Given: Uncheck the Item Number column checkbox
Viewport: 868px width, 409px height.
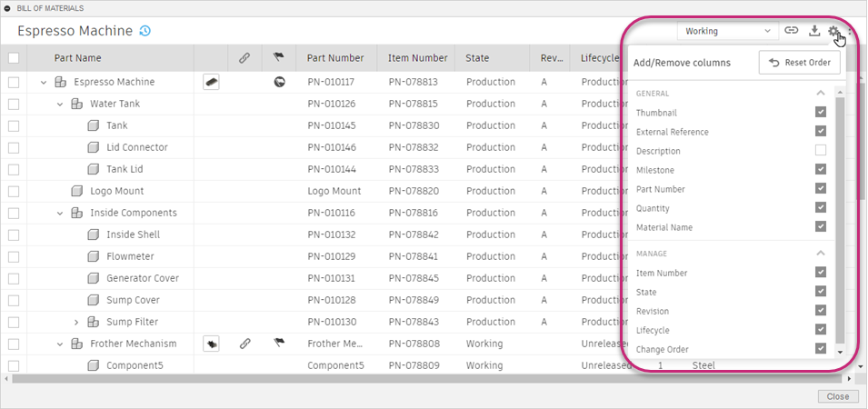Looking at the screenshot, I should point(821,273).
